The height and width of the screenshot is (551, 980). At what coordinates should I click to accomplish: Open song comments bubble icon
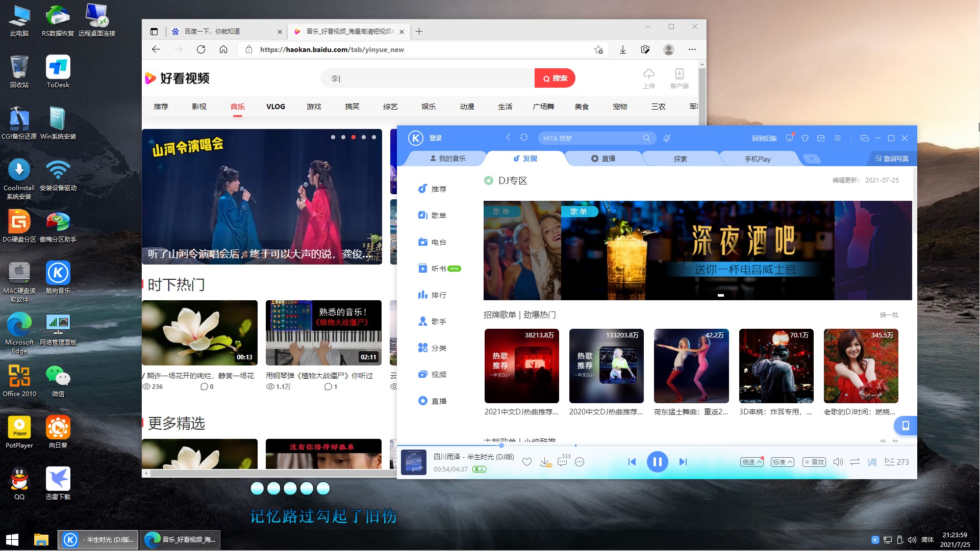[562, 462]
